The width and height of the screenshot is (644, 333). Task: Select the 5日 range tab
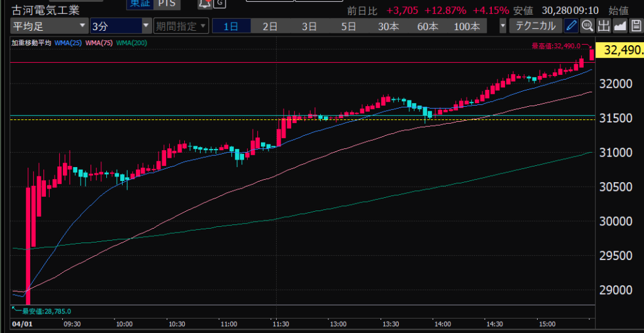pyautogui.click(x=348, y=26)
